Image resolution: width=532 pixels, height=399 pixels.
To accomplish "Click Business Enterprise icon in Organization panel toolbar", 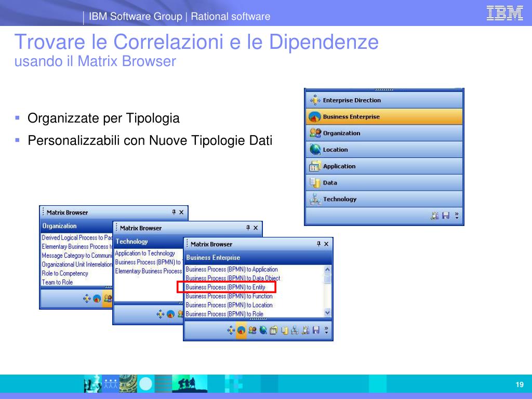I will point(97,298).
